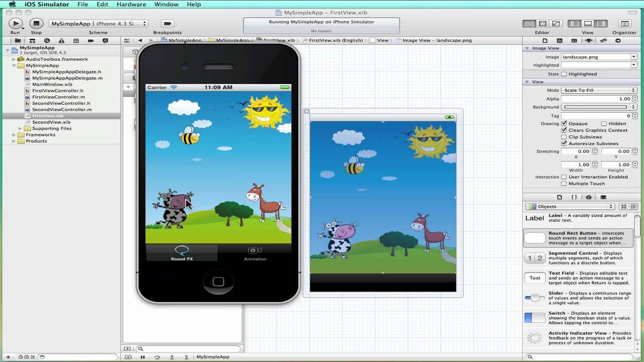Toggle the utilities pane view button

click(x=600, y=24)
